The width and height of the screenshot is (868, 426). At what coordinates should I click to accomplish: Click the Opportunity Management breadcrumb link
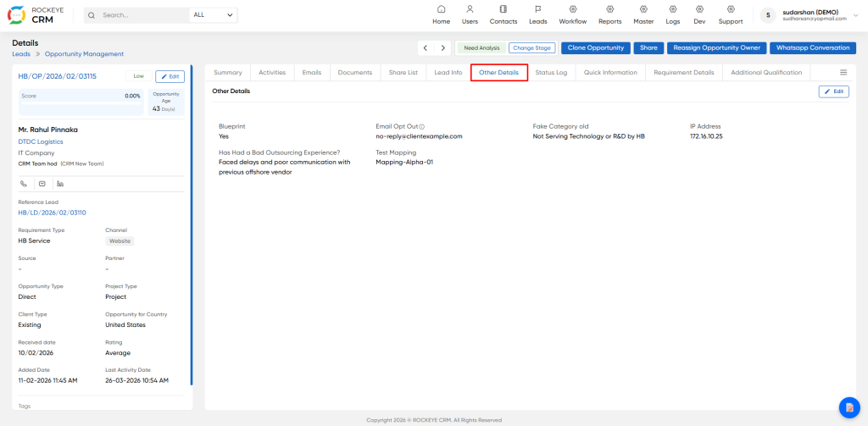pyautogui.click(x=84, y=54)
